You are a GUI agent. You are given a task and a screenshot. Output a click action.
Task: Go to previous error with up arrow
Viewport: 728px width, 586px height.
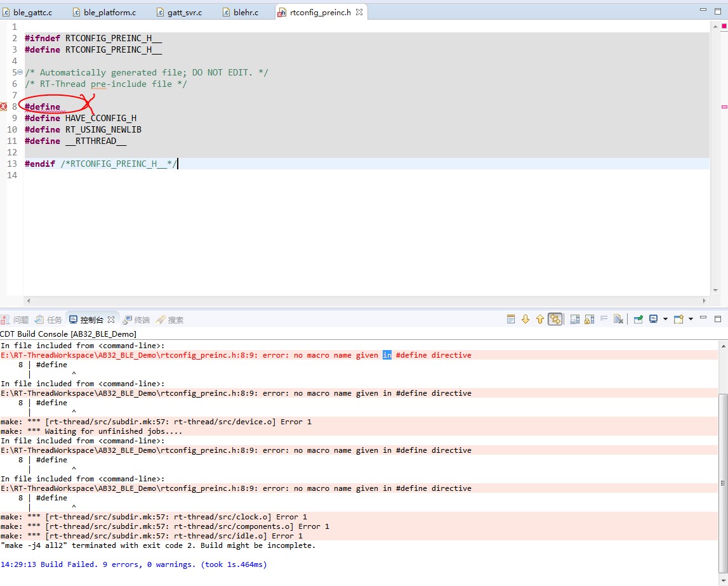coord(540,319)
